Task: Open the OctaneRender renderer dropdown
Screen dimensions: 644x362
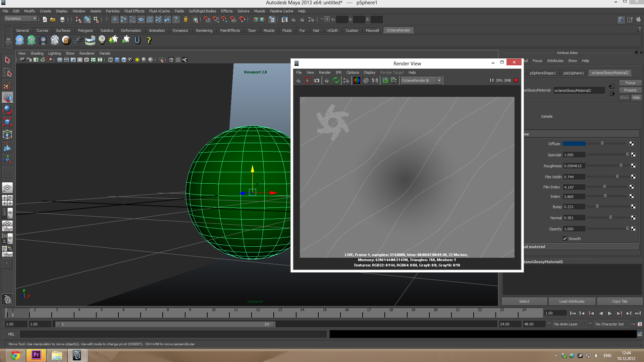Action: coord(439,80)
